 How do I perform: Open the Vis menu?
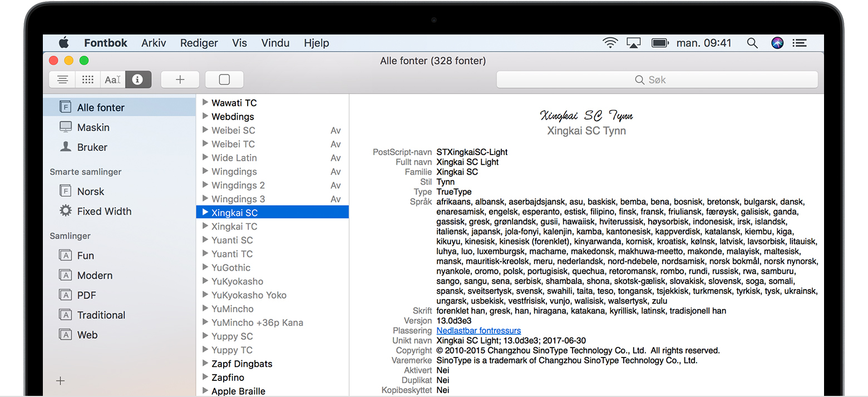pyautogui.click(x=239, y=43)
